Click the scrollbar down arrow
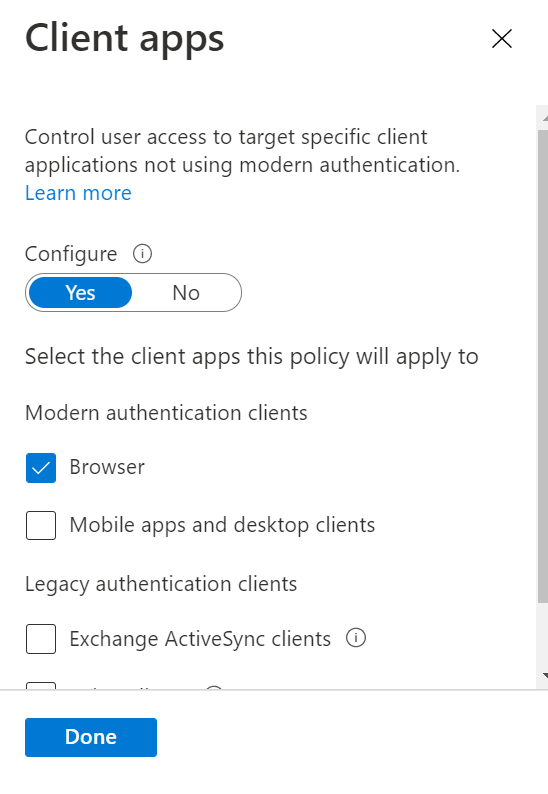The height and width of the screenshot is (794, 548). (544, 675)
